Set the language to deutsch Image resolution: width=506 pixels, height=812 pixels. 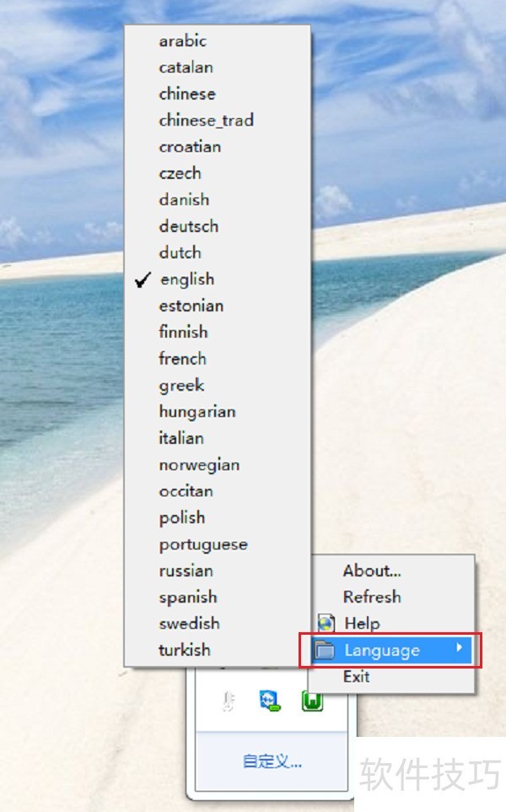189,226
